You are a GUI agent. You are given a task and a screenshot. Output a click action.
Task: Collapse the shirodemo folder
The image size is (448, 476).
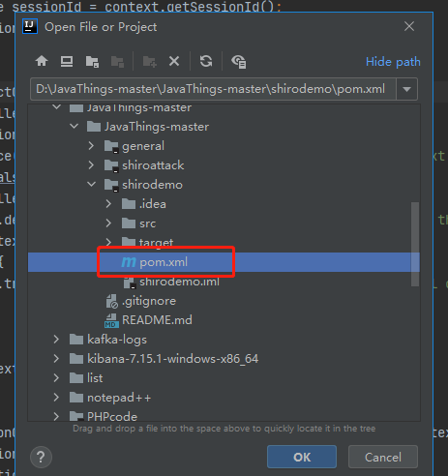coord(91,184)
